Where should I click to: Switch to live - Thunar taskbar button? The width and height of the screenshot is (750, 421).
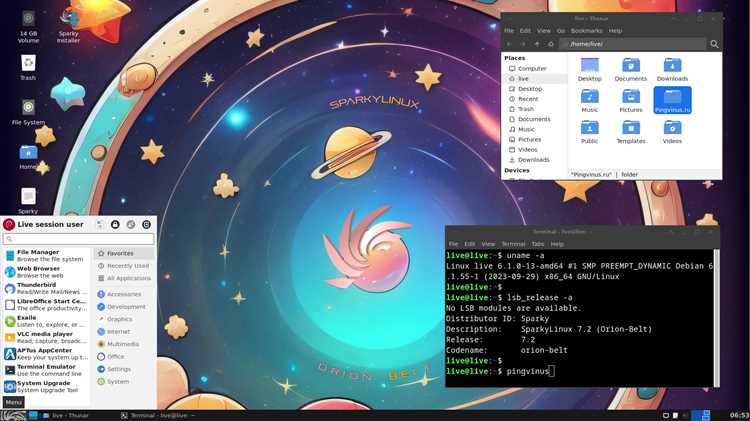coord(65,415)
